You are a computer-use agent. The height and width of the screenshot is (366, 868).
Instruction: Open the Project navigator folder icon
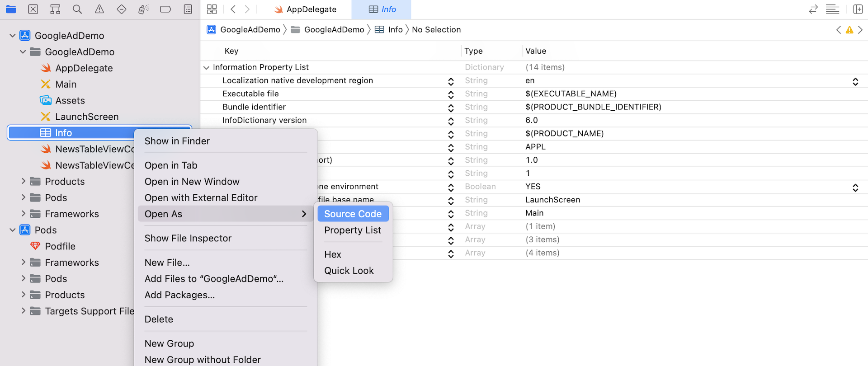click(11, 9)
